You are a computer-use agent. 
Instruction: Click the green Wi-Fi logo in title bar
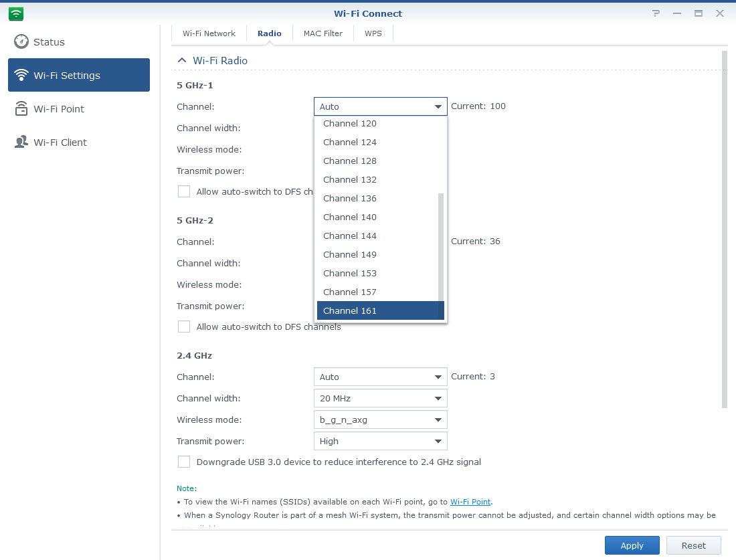[x=15, y=13]
